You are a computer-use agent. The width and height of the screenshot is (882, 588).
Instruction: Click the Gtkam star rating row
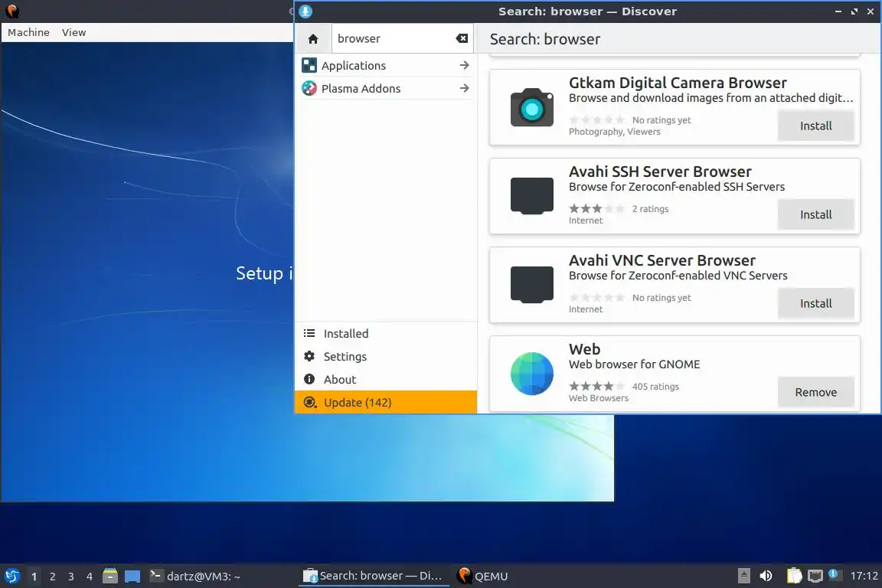pyautogui.click(x=597, y=120)
